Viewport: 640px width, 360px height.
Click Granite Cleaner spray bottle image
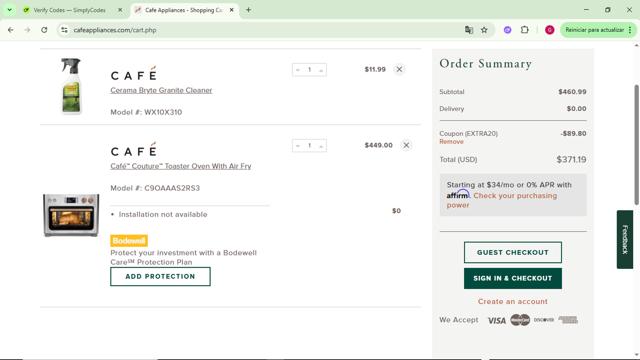[71, 86]
